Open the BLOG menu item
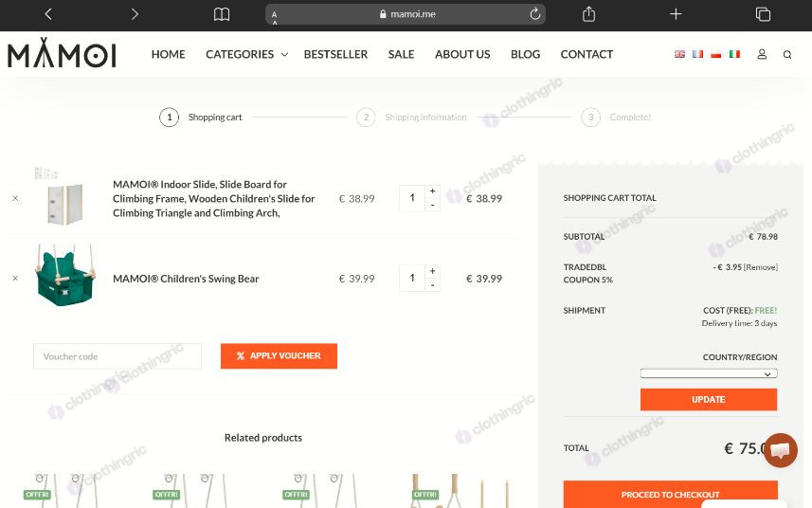 click(525, 54)
